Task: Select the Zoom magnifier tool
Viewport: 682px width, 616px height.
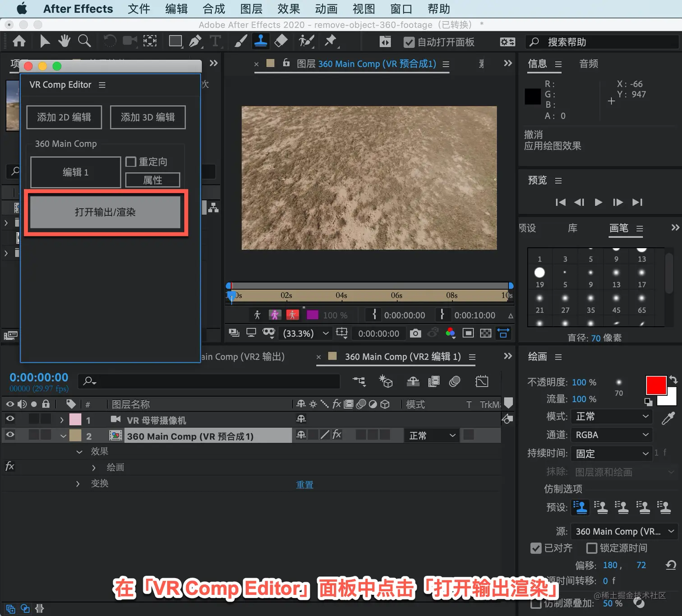Action: pos(84,42)
